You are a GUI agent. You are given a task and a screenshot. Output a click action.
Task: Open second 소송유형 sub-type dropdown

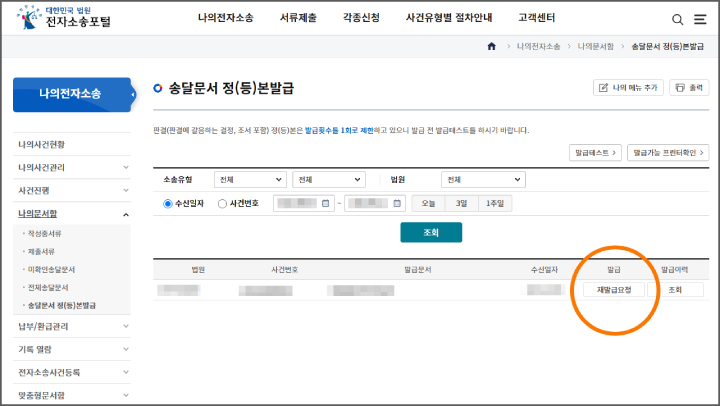[329, 180]
